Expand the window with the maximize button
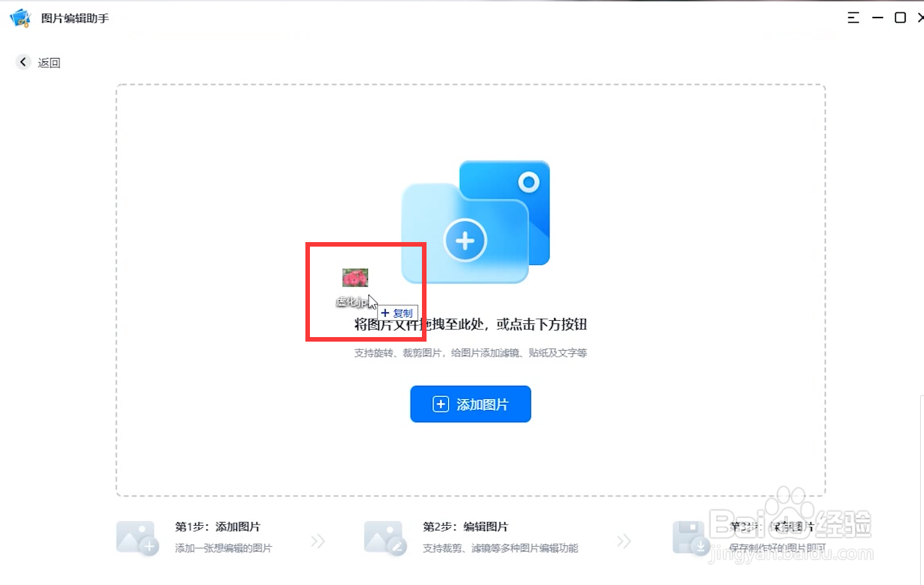Screen dimensions: 924x585 [901, 18]
